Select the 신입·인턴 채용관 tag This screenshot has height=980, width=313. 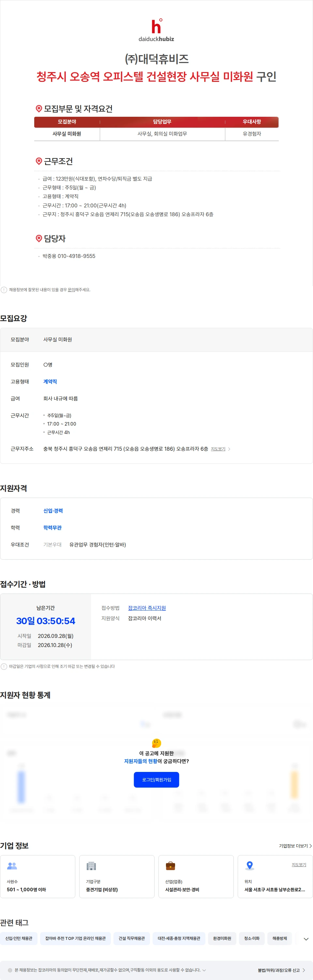pos(19,939)
